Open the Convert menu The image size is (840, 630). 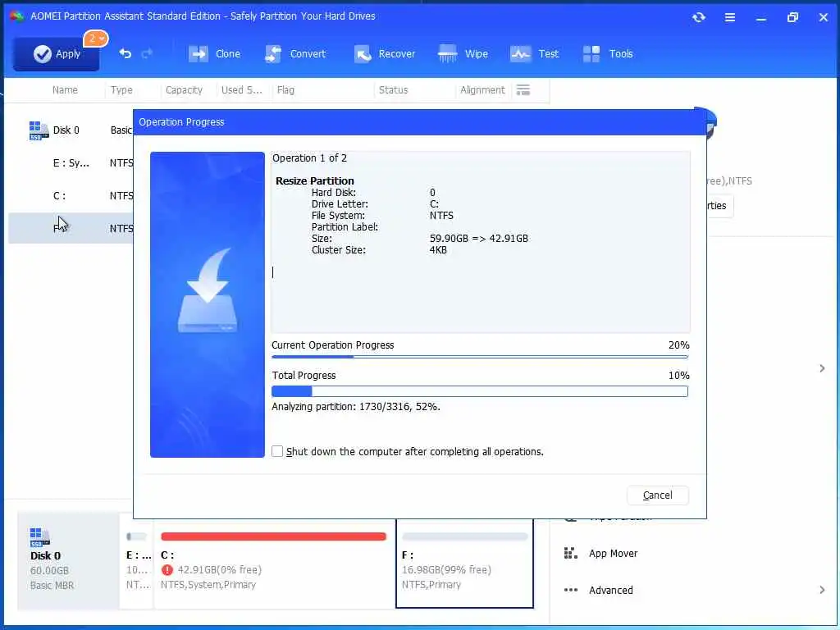tap(295, 53)
